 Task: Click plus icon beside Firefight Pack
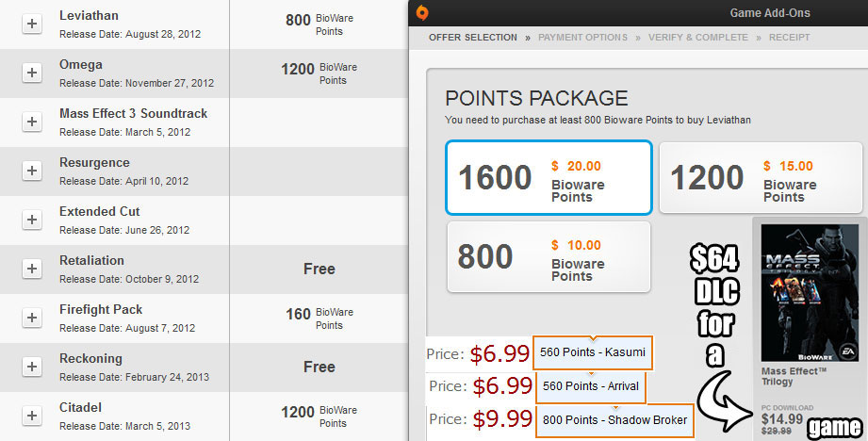click(31, 318)
